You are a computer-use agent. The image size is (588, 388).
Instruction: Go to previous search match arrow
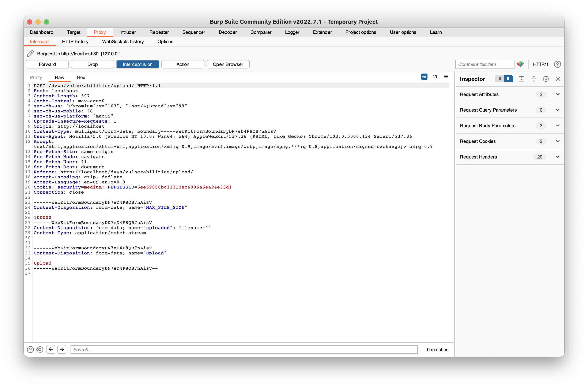tap(51, 349)
